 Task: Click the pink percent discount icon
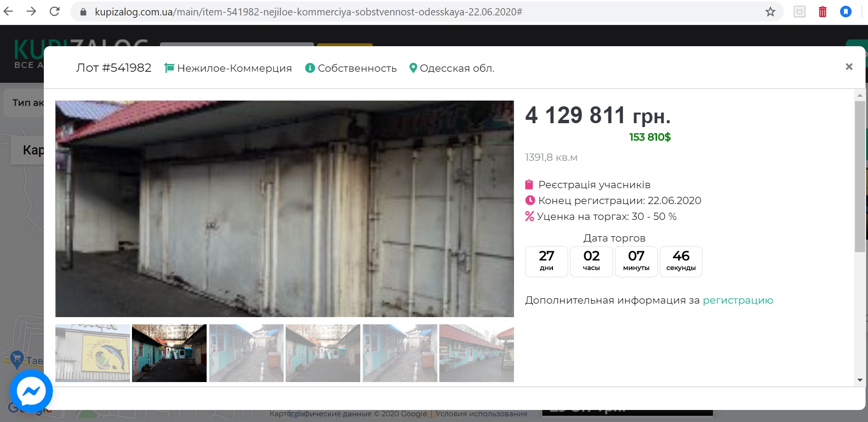point(529,217)
